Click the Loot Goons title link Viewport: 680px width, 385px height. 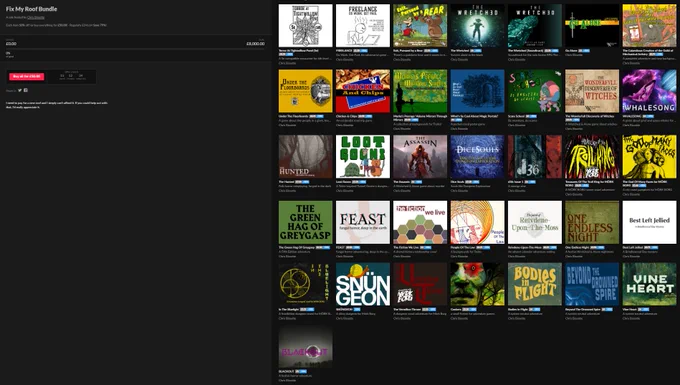(343, 182)
